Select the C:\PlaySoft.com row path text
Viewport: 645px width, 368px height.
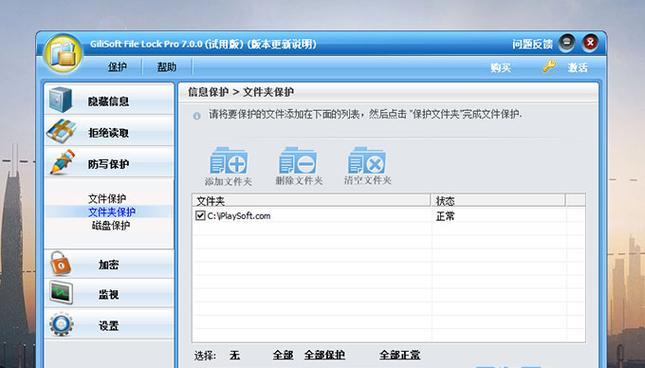pyautogui.click(x=239, y=216)
